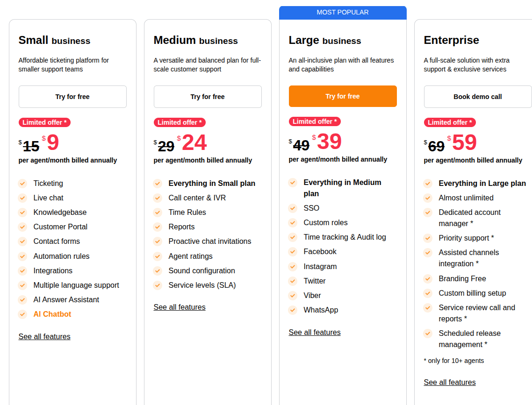Image resolution: width=532 pixels, height=405 pixels.
Task: Open See all features for Enterprise plan
Action: (x=450, y=382)
